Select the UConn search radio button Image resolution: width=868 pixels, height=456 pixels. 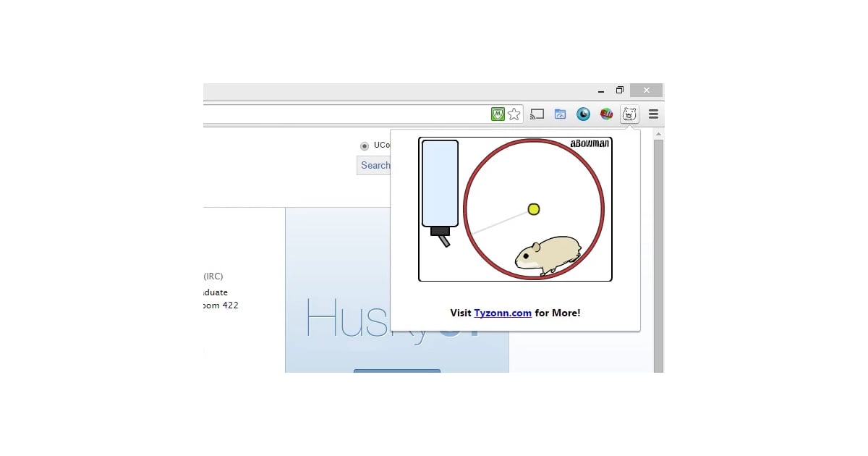pos(365,145)
